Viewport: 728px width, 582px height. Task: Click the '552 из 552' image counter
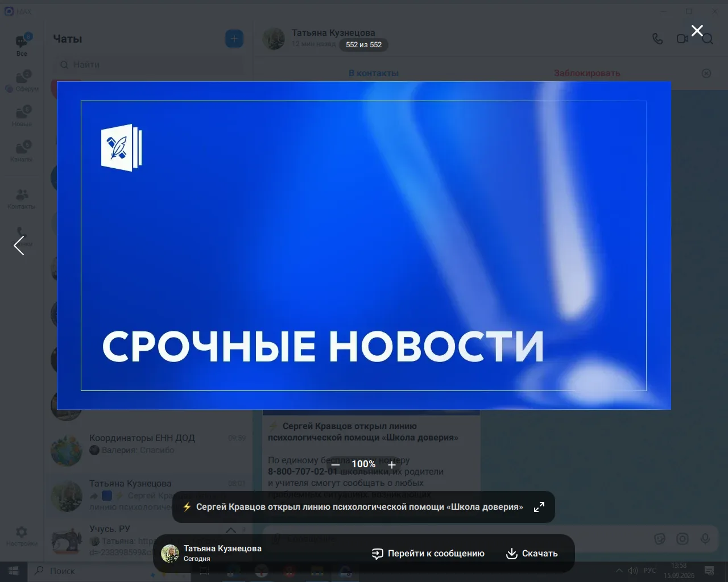[364, 44]
